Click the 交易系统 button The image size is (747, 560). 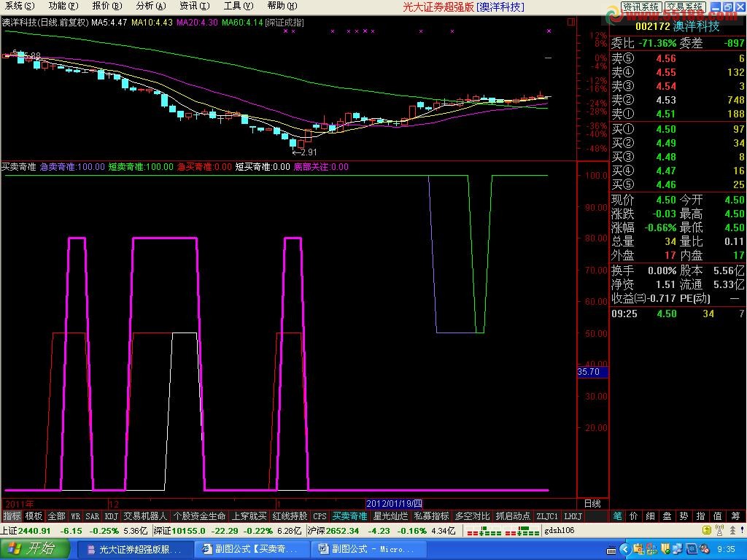click(684, 7)
